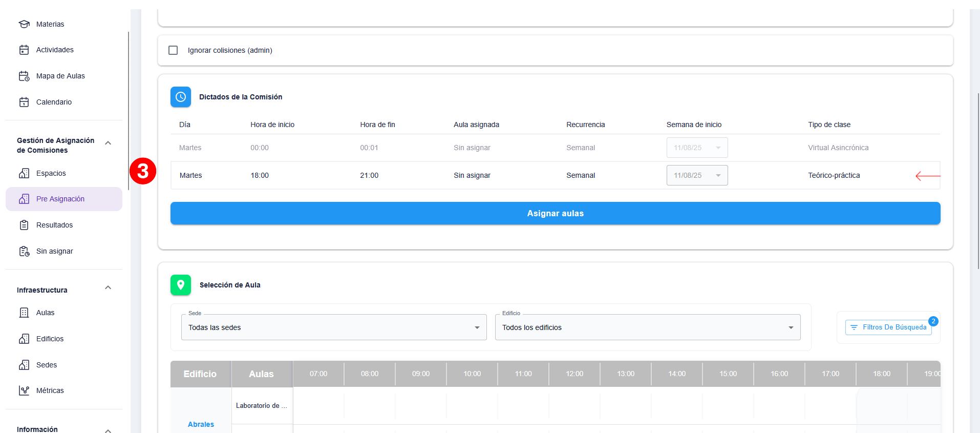
Task: Click the Laboratorio de ... aula row
Action: (262, 405)
